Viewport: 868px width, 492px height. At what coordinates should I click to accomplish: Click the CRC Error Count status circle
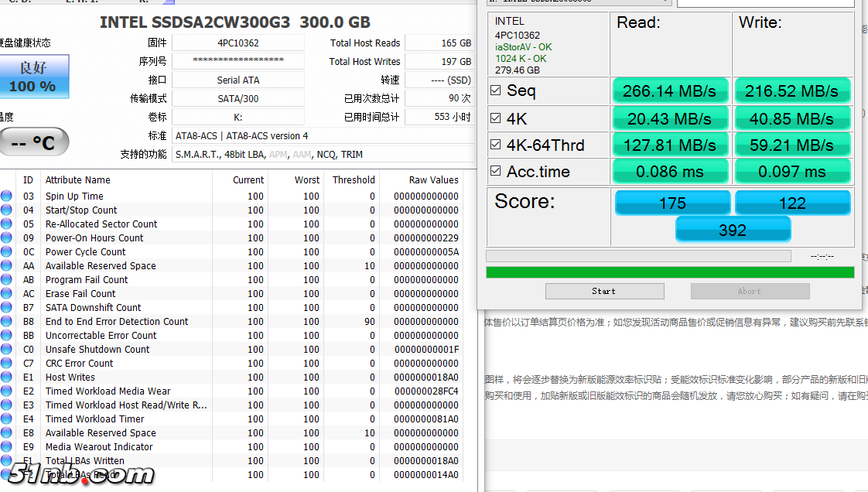tap(6, 363)
